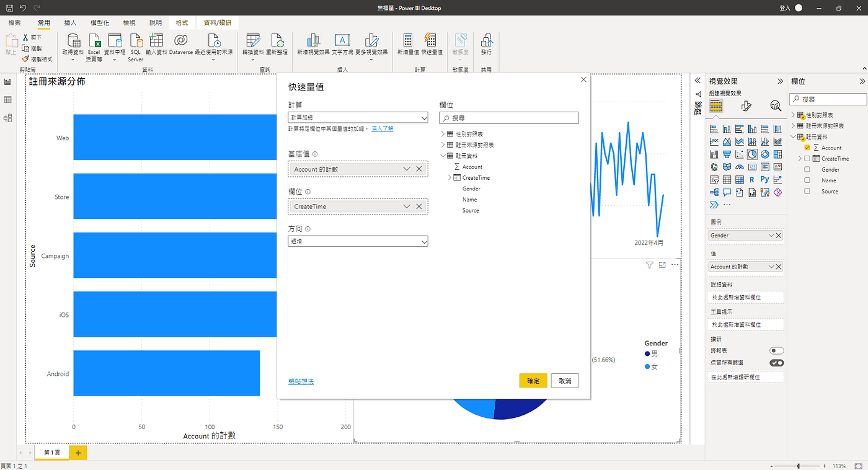Open the 深入了解 learn more link
868x470 pixels.
[382, 128]
